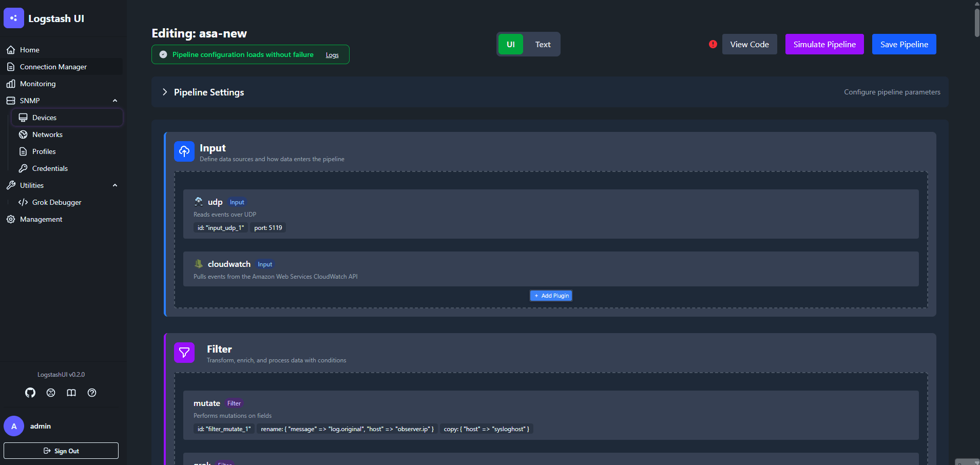The image size is (980, 465).
Task: Collapse the Utilities menu chevron
Action: click(x=115, y=185)
